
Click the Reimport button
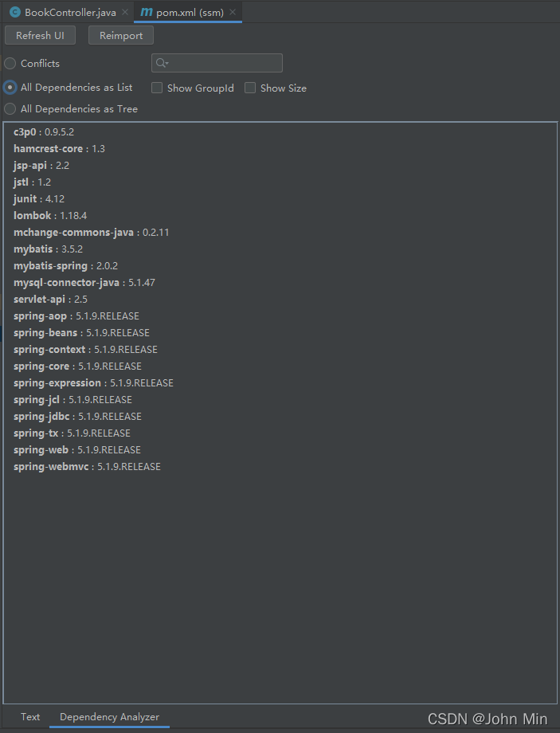[121, 36]
